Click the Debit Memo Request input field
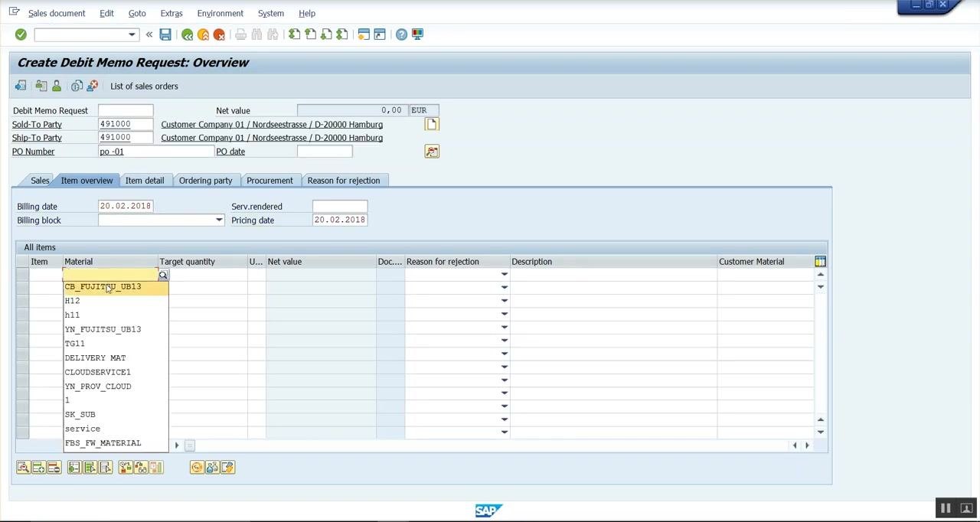The width and height of the screenshot is (980, 522). pyautogui.click(x=126, y=110)
